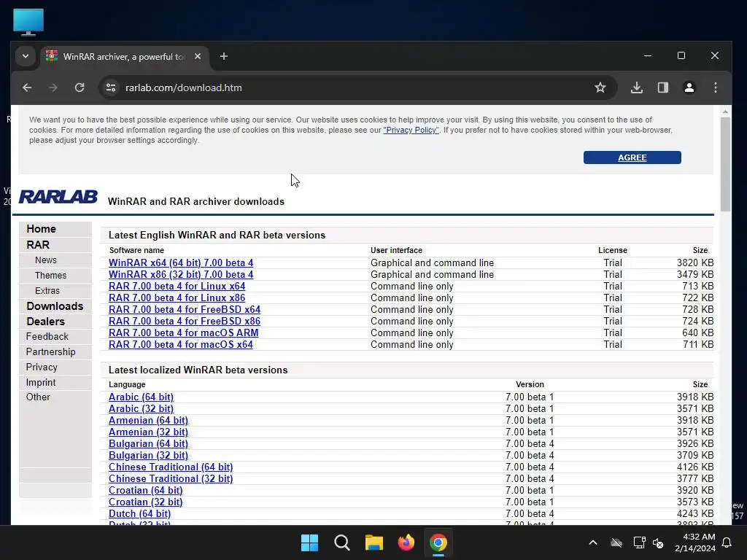Show hidden system tray icons
The width and height of the screenshot is (747, 560).
tap(593, 542)
